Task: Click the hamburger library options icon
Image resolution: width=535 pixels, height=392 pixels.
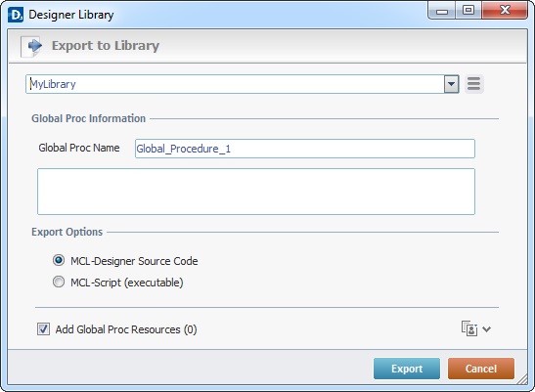Action: pos(474,84)
